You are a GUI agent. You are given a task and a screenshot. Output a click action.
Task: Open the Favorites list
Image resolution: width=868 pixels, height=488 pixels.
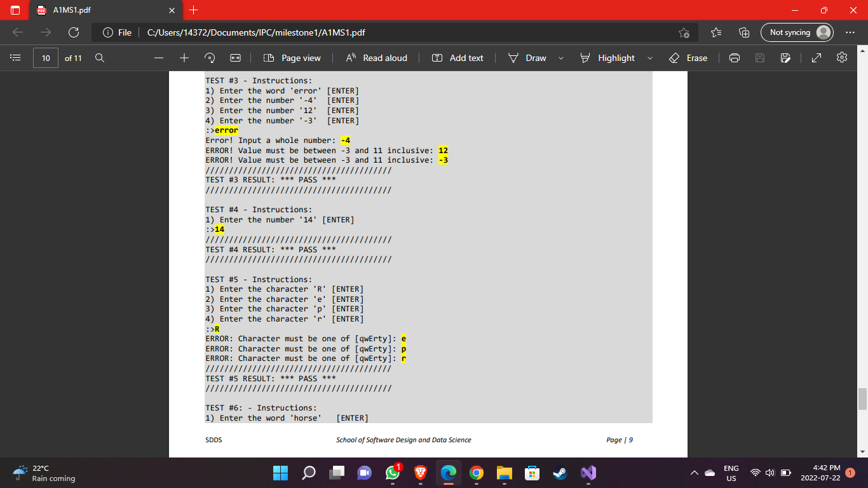716,32
